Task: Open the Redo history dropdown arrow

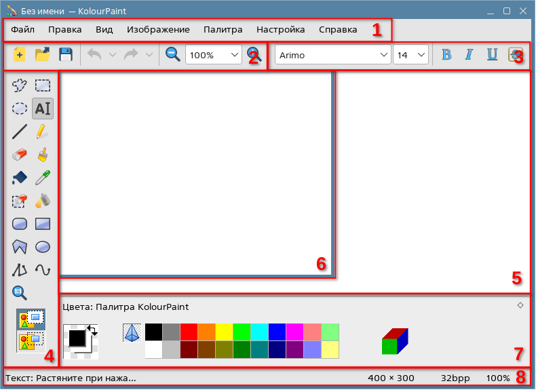Action: point(149,55)
